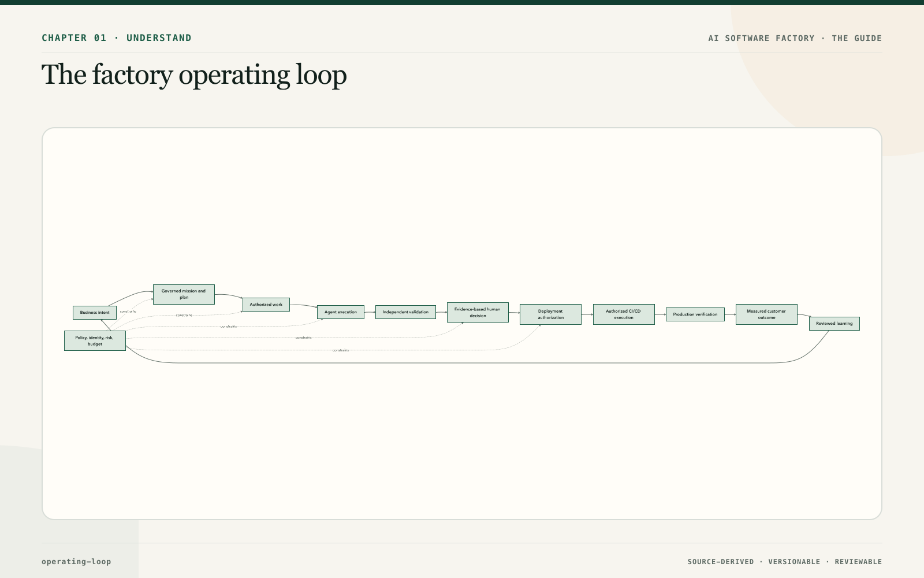Select the Agent execution box
Screen dimensions: 924x578
click(x=341, y=312)
